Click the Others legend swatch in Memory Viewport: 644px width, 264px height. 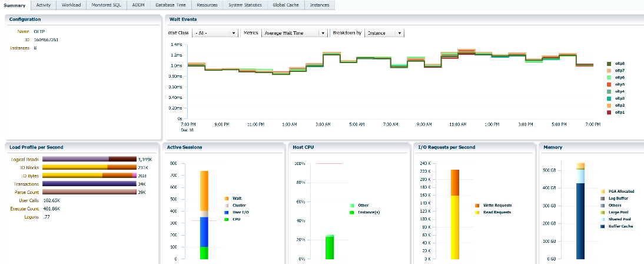[x=602, y=205]
